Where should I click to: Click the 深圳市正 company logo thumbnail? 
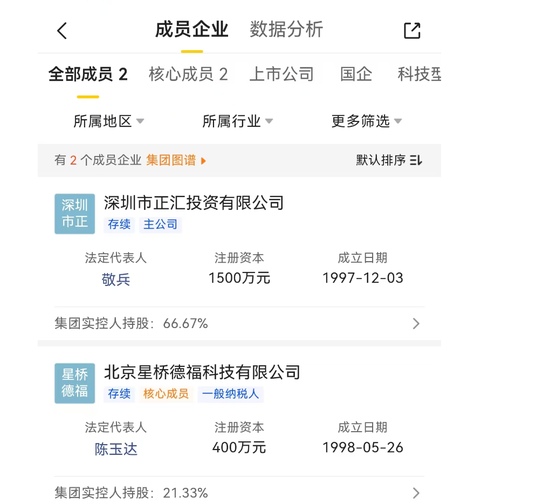[75, 214]
